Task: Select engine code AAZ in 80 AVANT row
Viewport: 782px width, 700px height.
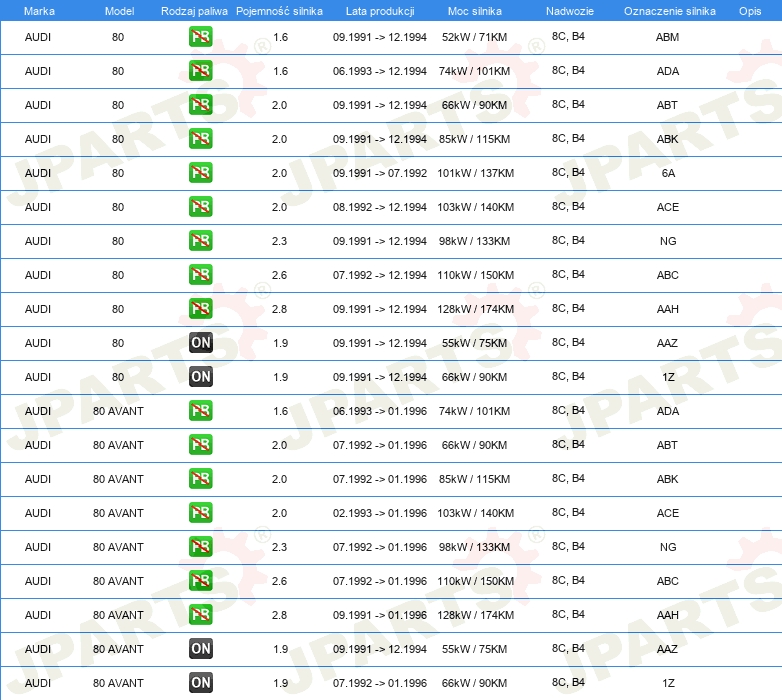Action: pos(667,649)
